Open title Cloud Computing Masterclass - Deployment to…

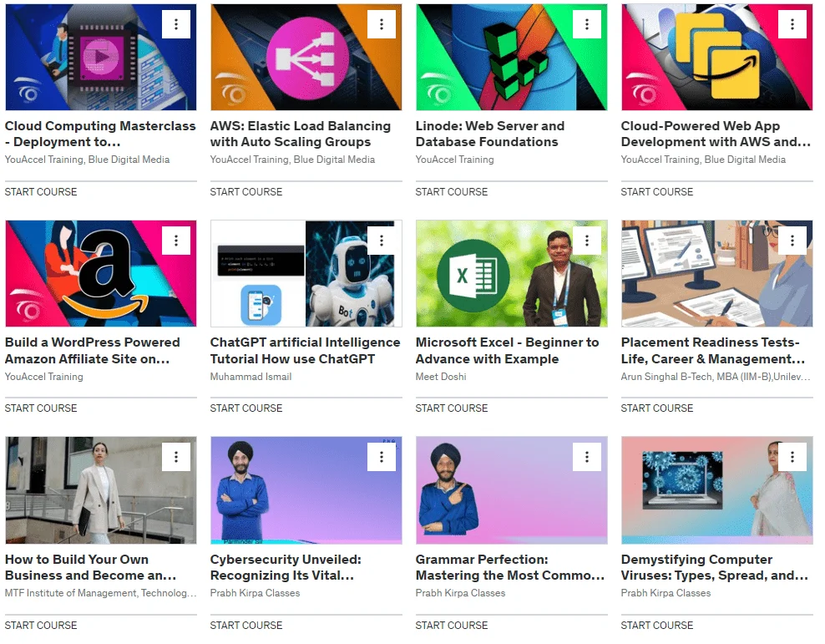point(100,134)
